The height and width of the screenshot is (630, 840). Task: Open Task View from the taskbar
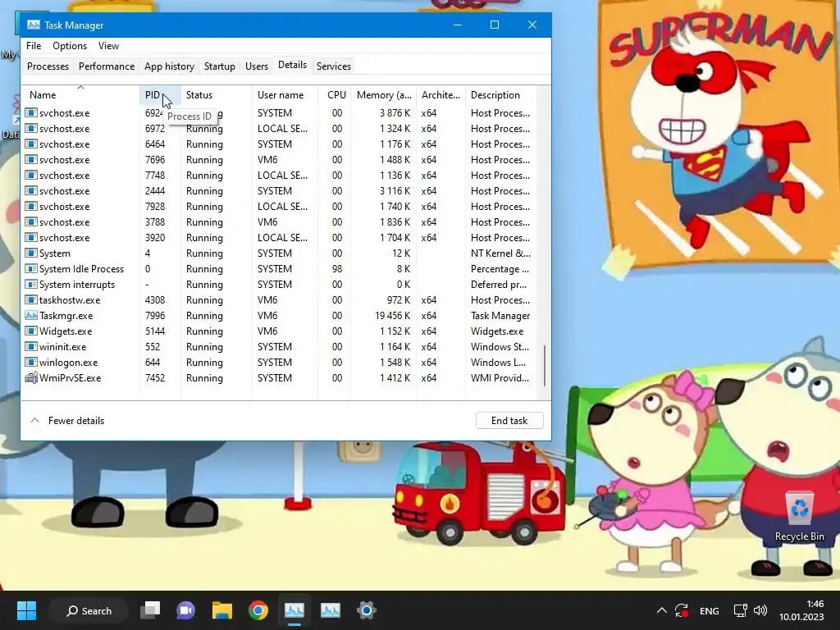(x=150, y=610)
